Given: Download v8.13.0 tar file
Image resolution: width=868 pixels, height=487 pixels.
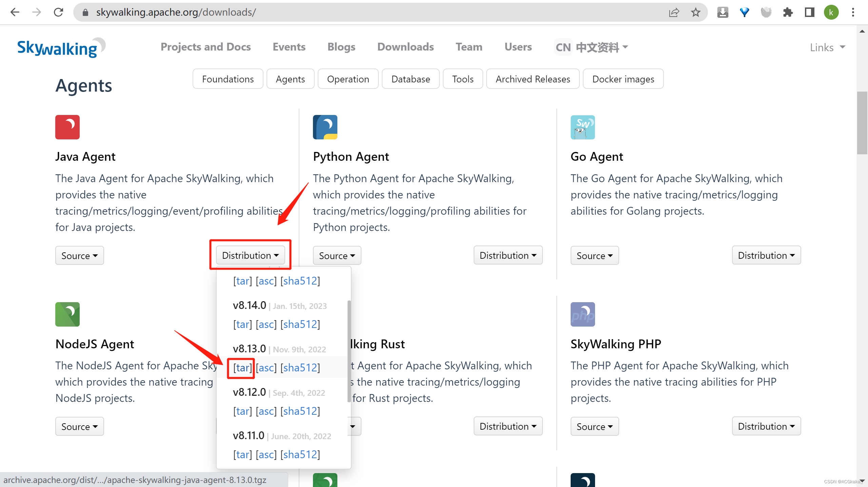Looking at the screenshot, I should pos(242,368).
